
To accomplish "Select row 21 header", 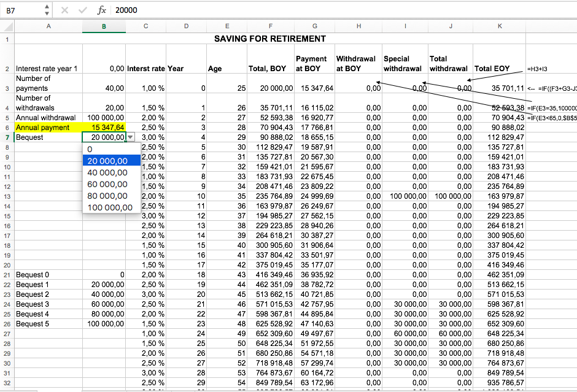I will (7, 275).
